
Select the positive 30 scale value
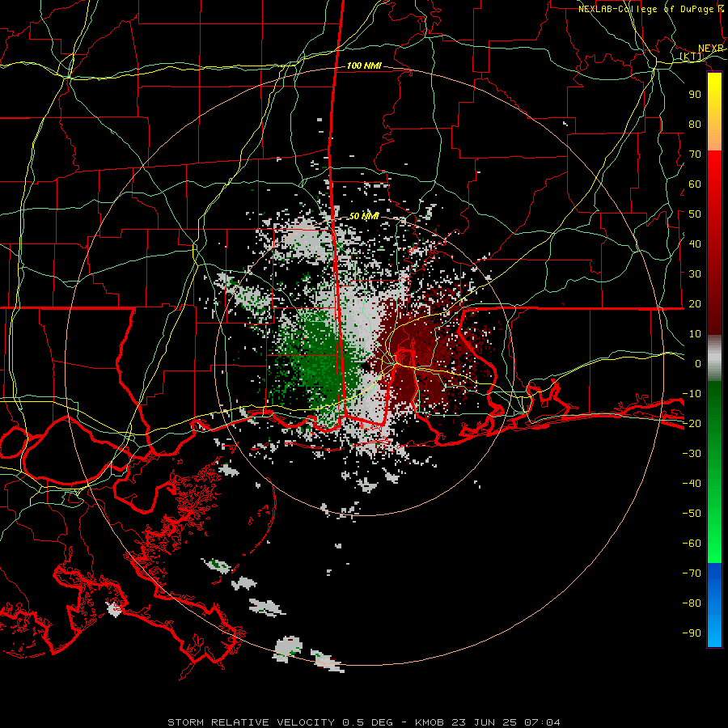tap(695, 274)
